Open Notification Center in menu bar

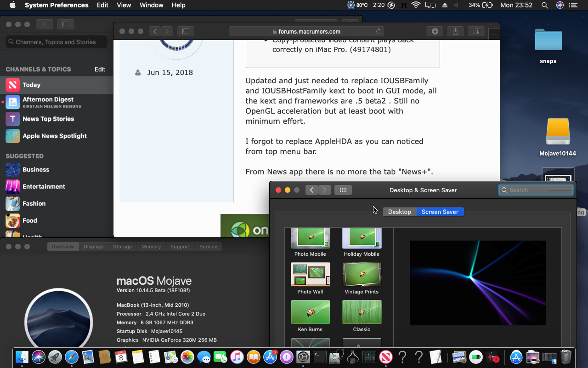[573, 5]
